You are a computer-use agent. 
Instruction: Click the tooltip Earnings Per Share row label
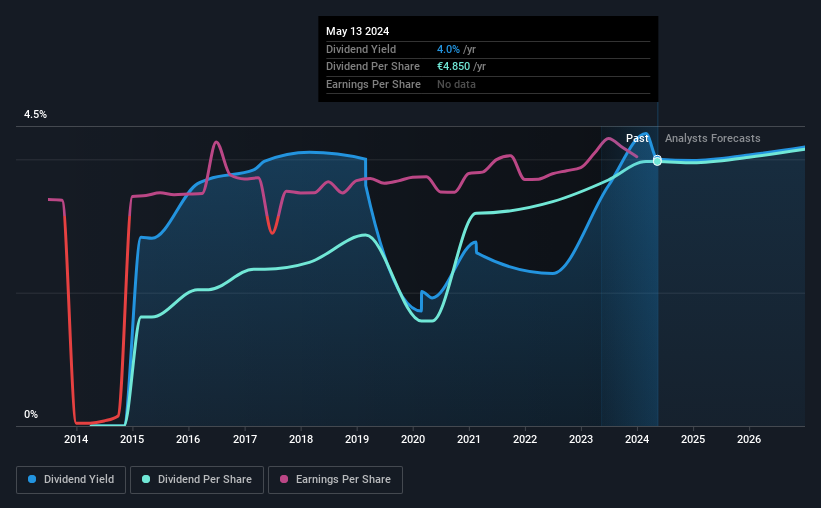(x=373, y=84)
